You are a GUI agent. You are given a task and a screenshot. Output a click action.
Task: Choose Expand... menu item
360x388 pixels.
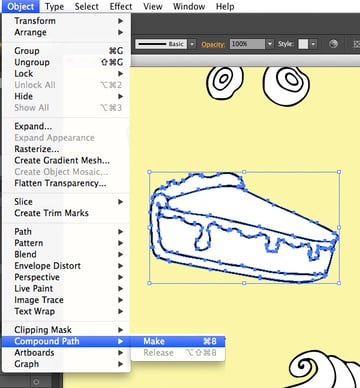click(66, 126)
